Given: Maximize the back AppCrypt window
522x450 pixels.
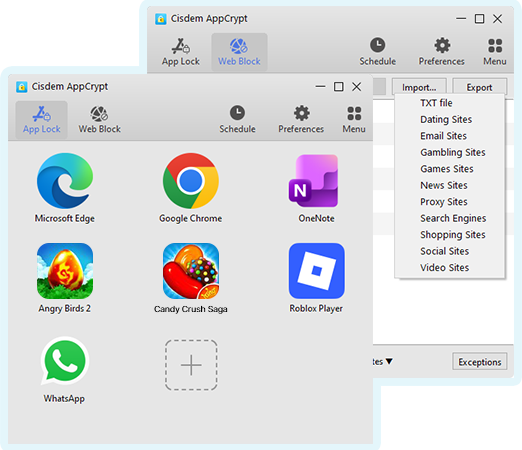Looking at the screenshot, I should [479, 19].
